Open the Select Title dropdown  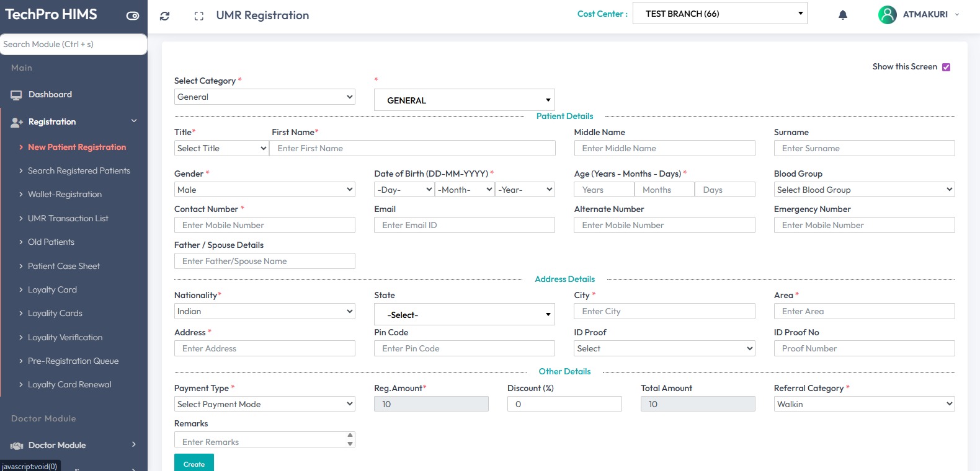click(x=221, y=148)
